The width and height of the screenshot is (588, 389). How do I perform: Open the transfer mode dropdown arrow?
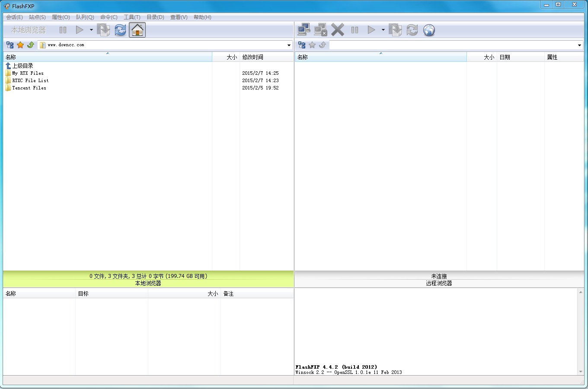pyautogui.click(x=383, y=29)
